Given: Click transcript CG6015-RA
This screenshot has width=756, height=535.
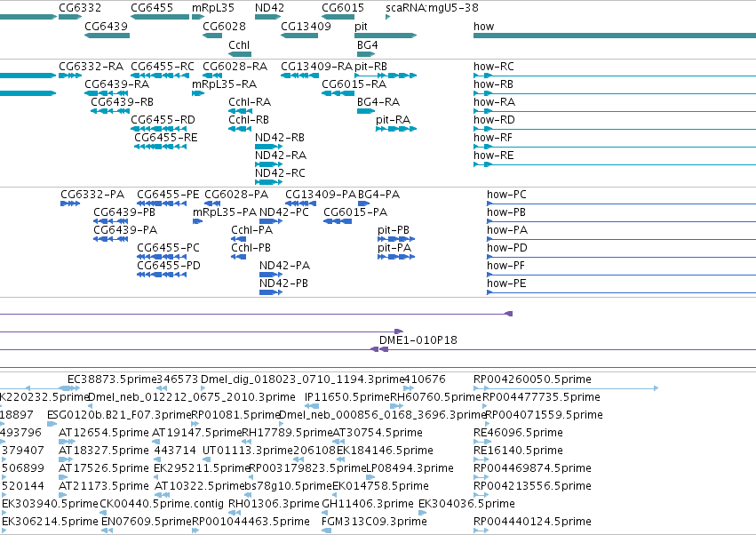Looking at the screenshot, I should point(354,84).
